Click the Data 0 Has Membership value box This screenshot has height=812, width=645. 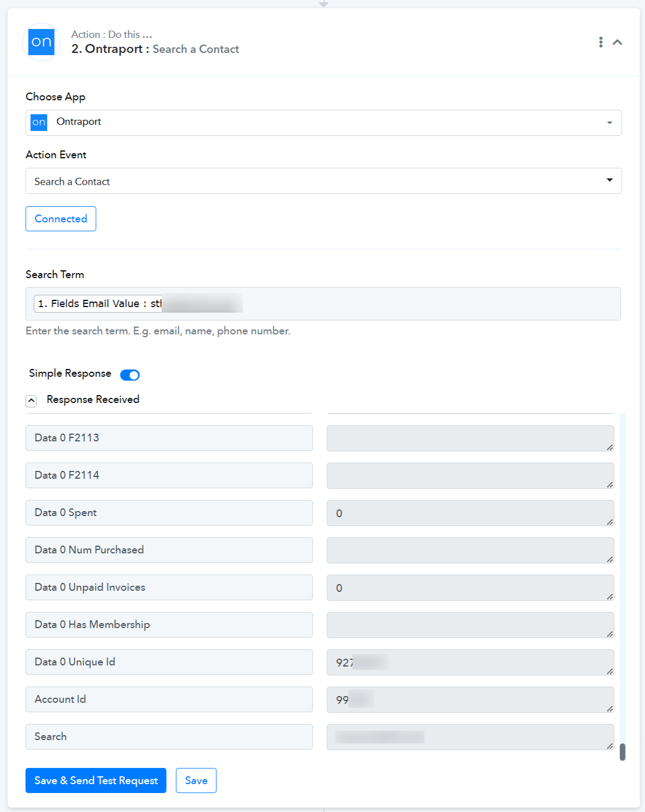pyautogui.click(x=470, y=625)
